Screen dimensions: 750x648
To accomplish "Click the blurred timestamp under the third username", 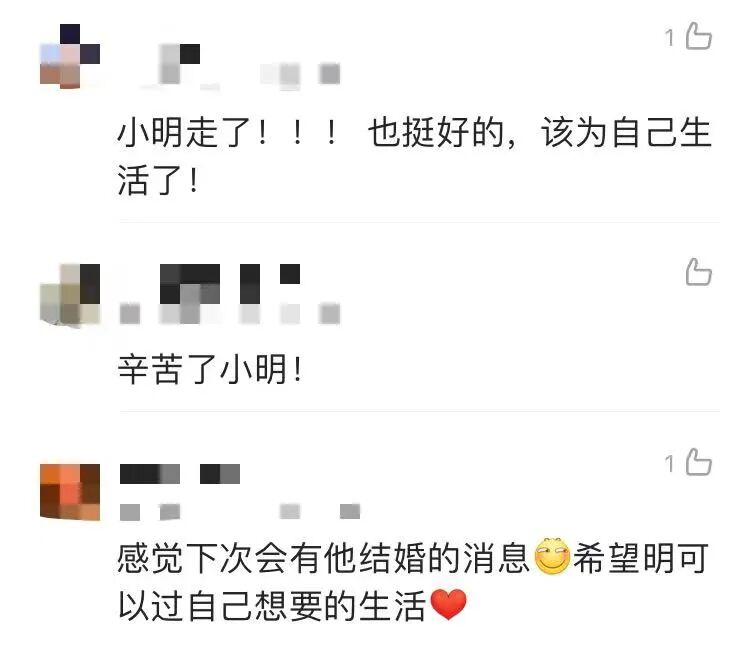I will (x=240, y=512).
